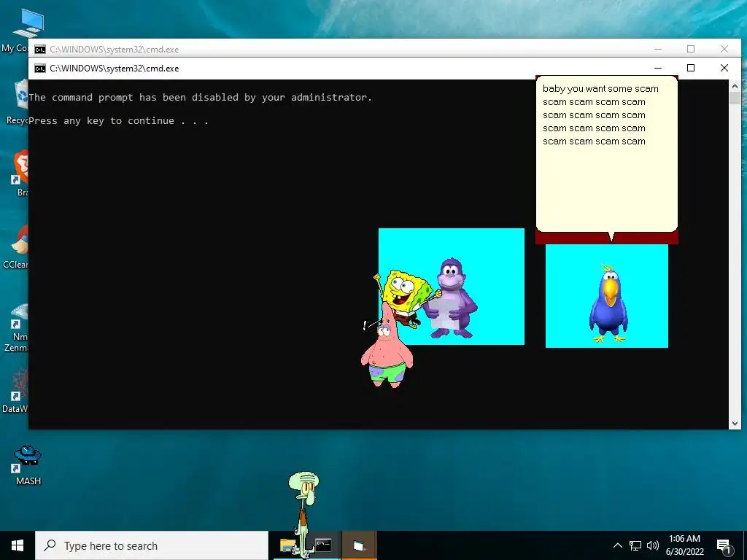Open the volume speaker tray icon
The width and height of the screenshot is (747, 560).
click(653, 545)
